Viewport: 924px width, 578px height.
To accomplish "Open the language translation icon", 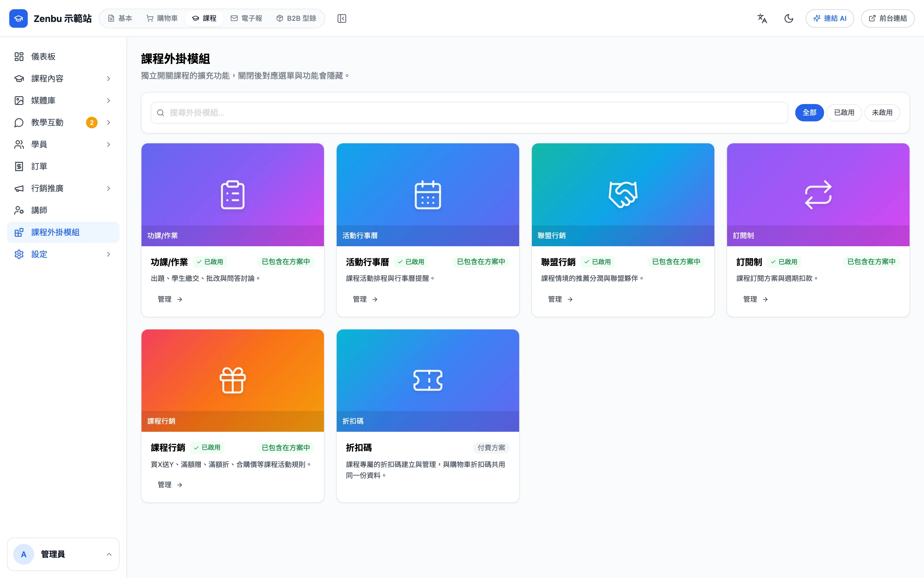I will 762,18.
